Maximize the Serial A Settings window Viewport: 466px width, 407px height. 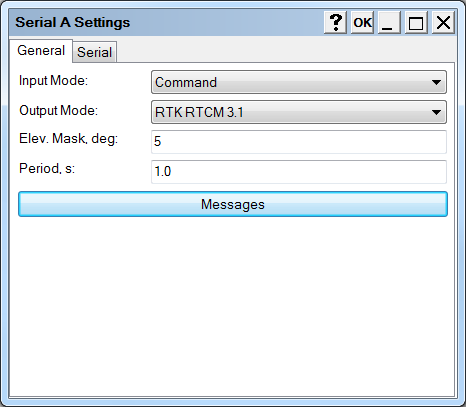[x=416, y=22]
